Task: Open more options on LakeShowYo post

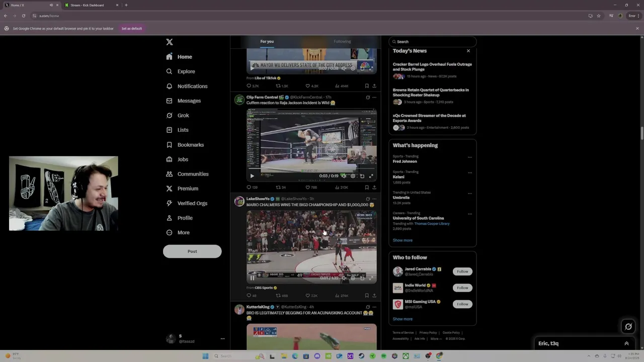Action: pos(374,199)
